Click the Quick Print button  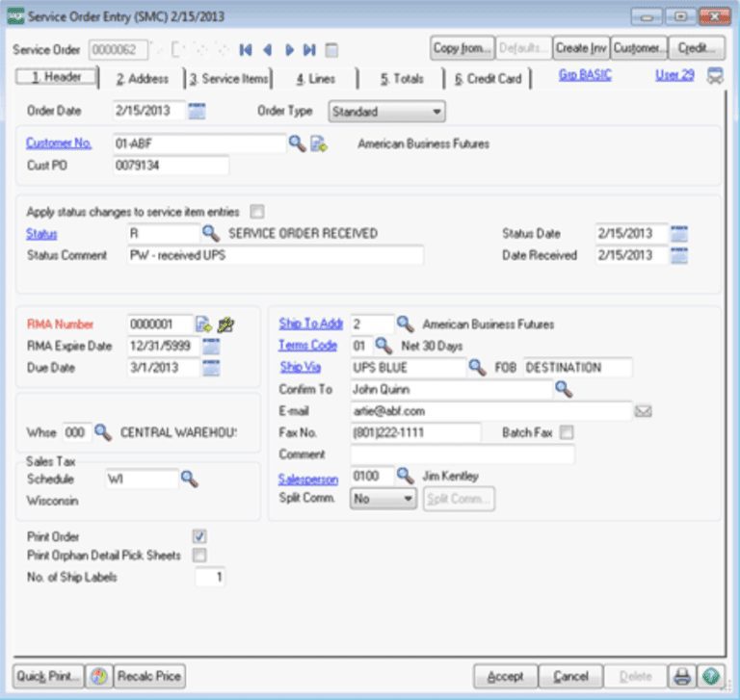pyautogui.click(x=48, y=676)
